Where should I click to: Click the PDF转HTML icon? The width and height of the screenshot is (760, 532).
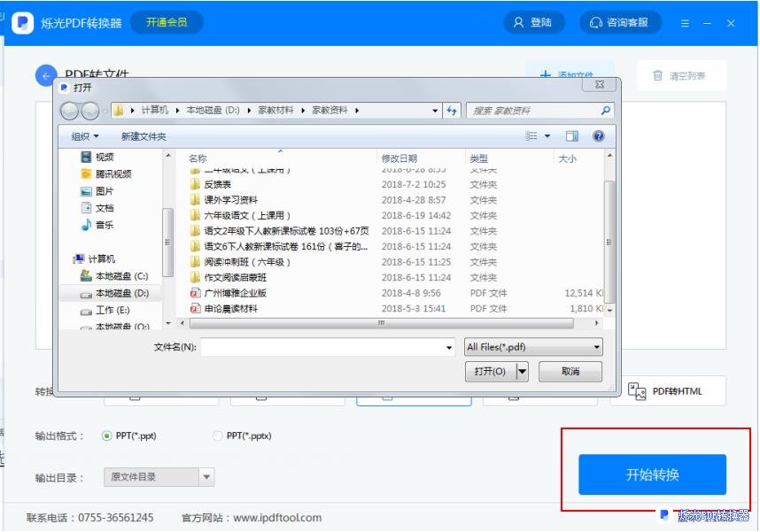(637, 391)
